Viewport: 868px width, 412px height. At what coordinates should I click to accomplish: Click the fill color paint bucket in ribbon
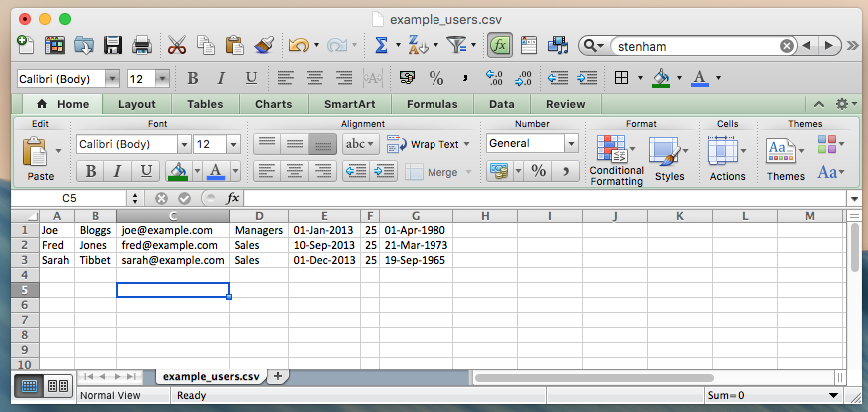pos(178,171)
